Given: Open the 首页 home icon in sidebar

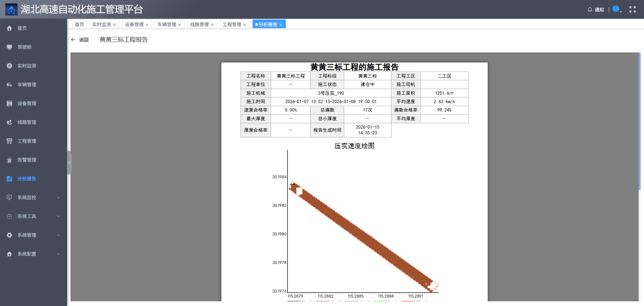Looking at the screenshot, I should (9, 28).
